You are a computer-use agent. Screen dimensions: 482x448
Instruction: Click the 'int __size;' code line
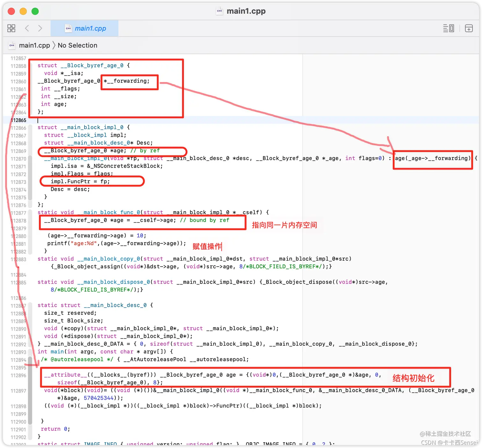pos(59,96)
